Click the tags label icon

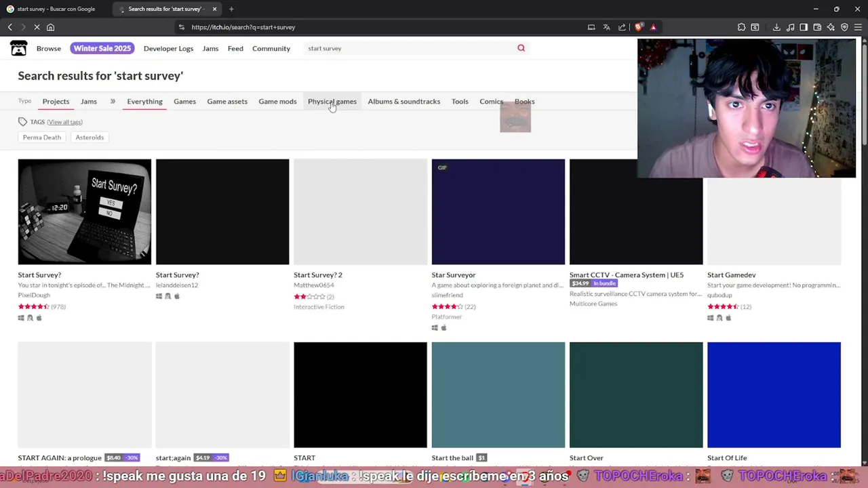[x=22, y=122]
